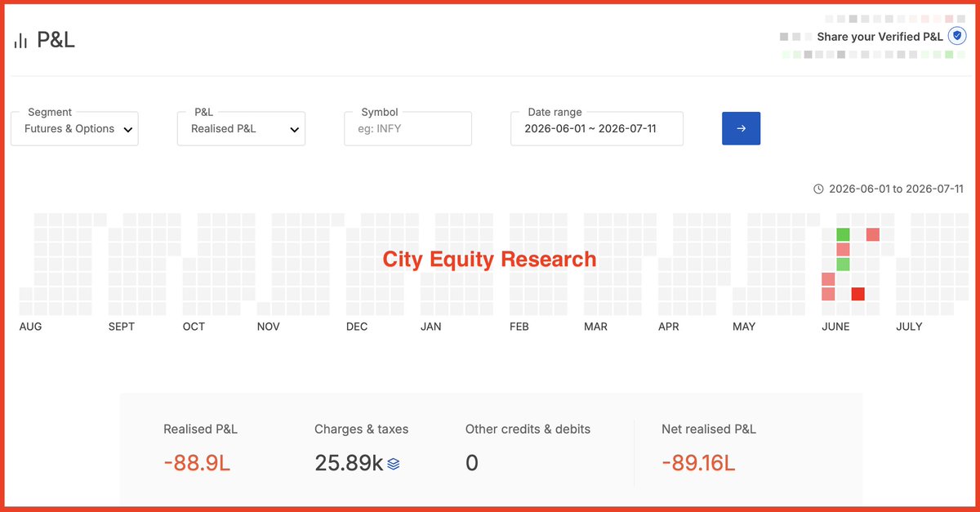
Task: Click the 'Net realised P&L' heading
Action: 709,429
